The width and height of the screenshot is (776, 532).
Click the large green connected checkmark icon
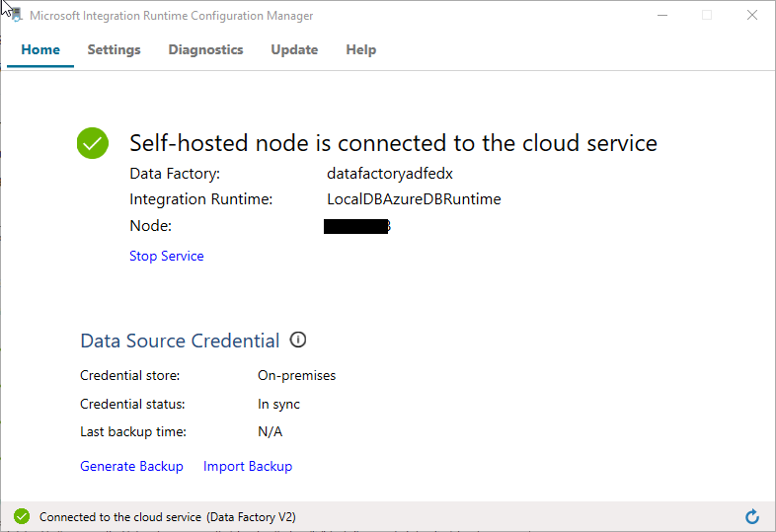click(93, 143)
